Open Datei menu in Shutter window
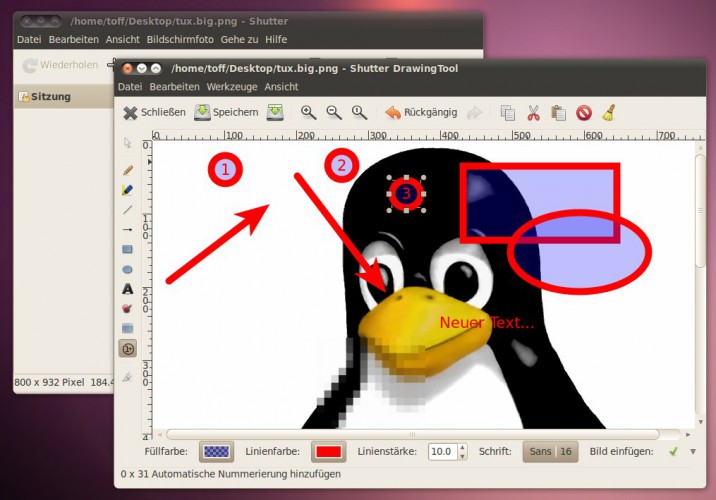 29,40
